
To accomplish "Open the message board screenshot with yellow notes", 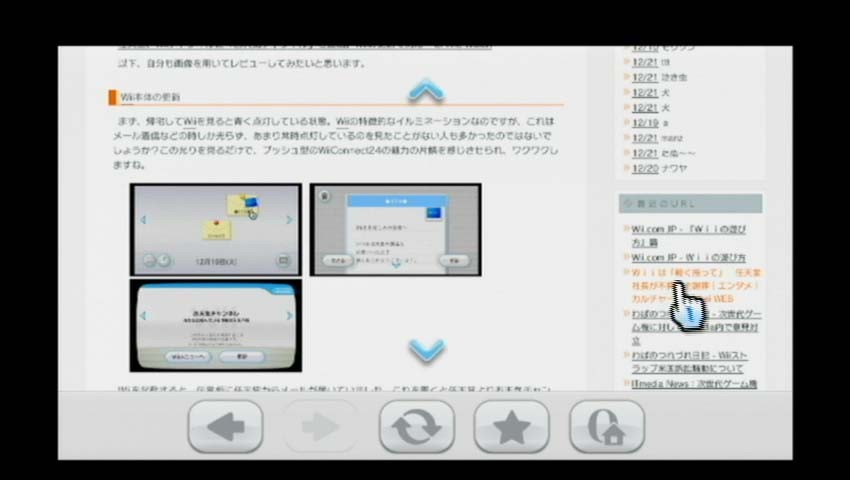I will 215,229.
